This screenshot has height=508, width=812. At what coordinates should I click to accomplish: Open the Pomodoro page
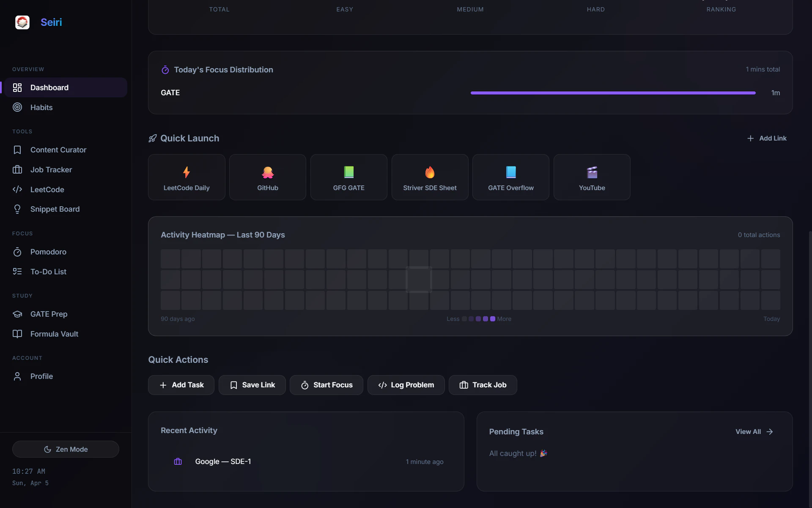(x=48, y=252)
